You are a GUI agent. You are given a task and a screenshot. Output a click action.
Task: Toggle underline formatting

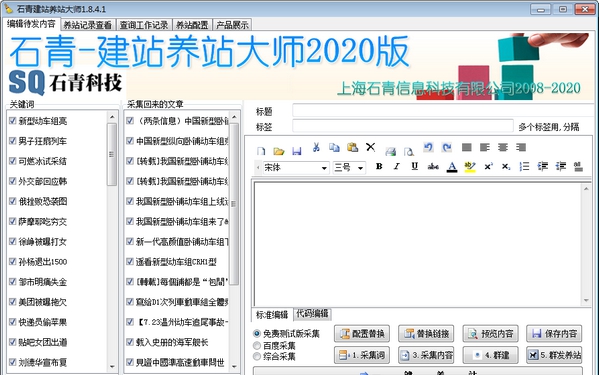click(414, 166)
